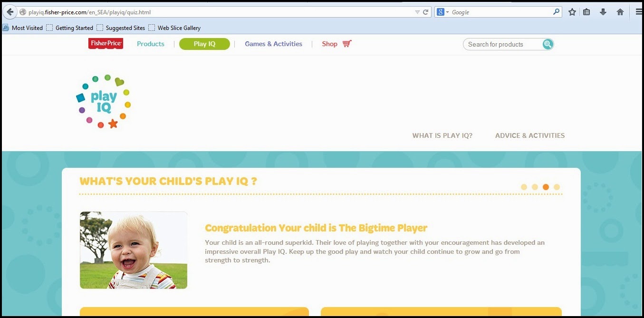Click the browser back arrow button

coord(10,12)
